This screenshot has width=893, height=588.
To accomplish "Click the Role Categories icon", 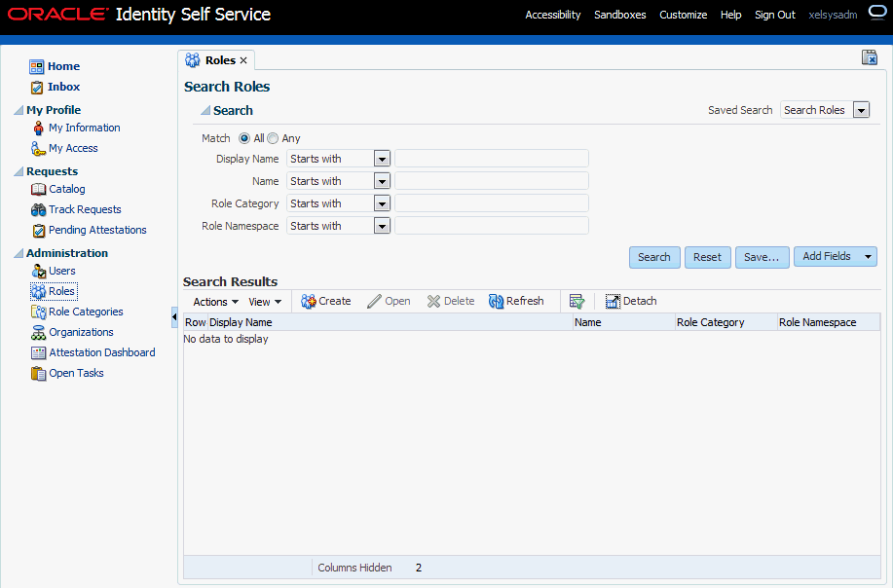I will click(x=38, y=312).
